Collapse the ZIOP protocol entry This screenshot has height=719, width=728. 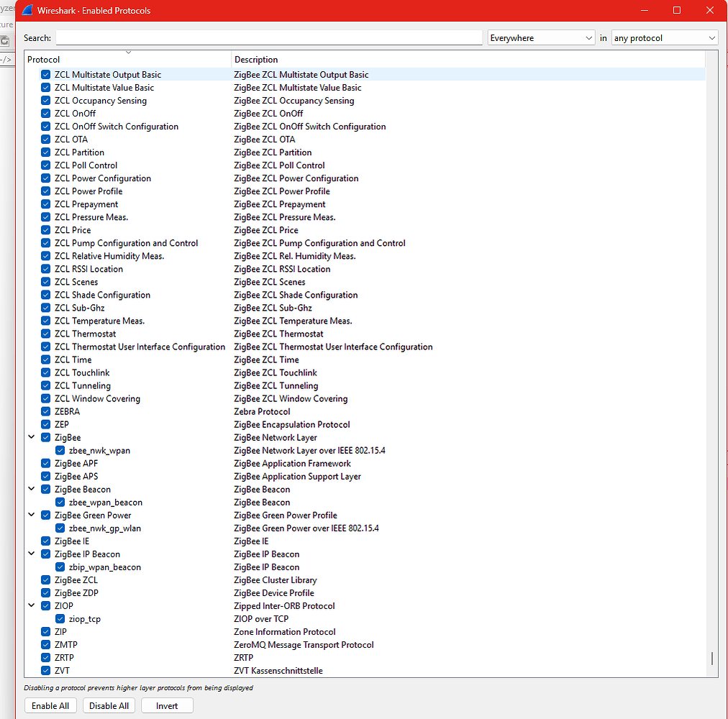tap(31, 605)
